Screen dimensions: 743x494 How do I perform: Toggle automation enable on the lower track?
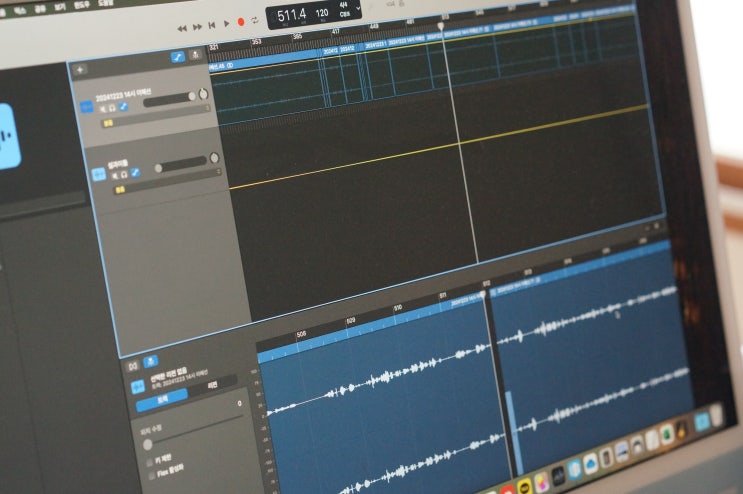coord(135,172)
